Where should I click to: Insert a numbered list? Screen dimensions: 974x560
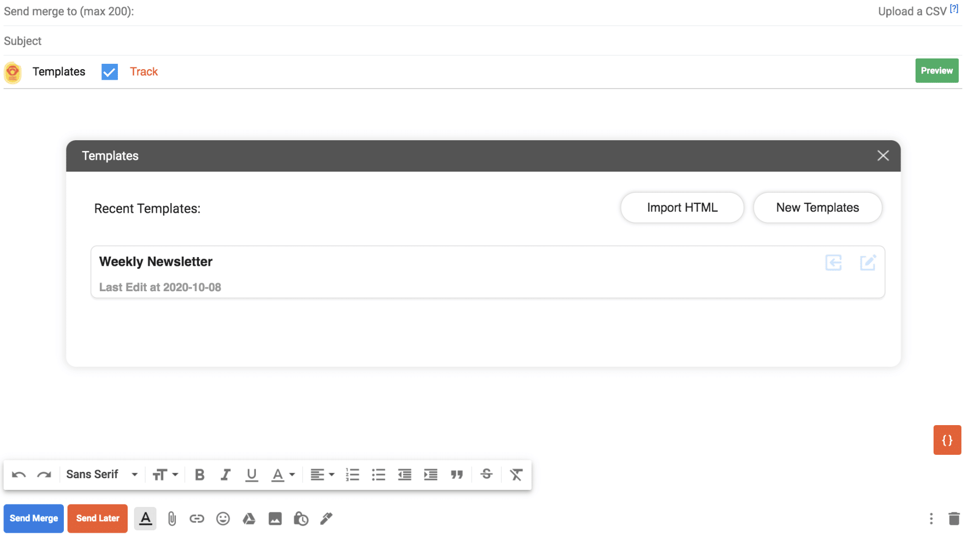pos(352,475)
